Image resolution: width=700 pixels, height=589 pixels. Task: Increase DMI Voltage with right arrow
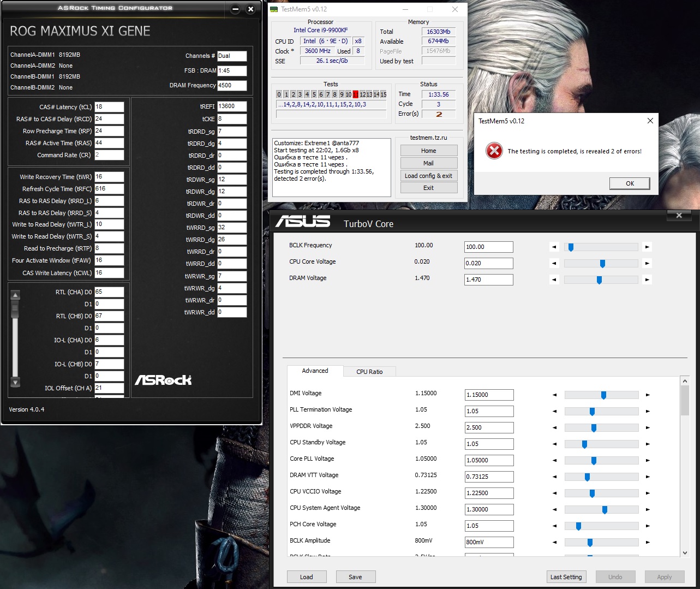pos(648,395)
